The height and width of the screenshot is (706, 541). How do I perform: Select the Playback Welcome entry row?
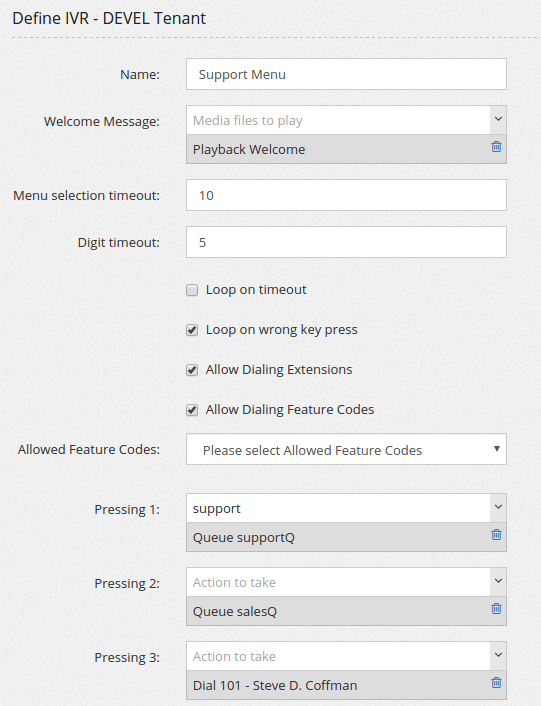tap(346, 149)
